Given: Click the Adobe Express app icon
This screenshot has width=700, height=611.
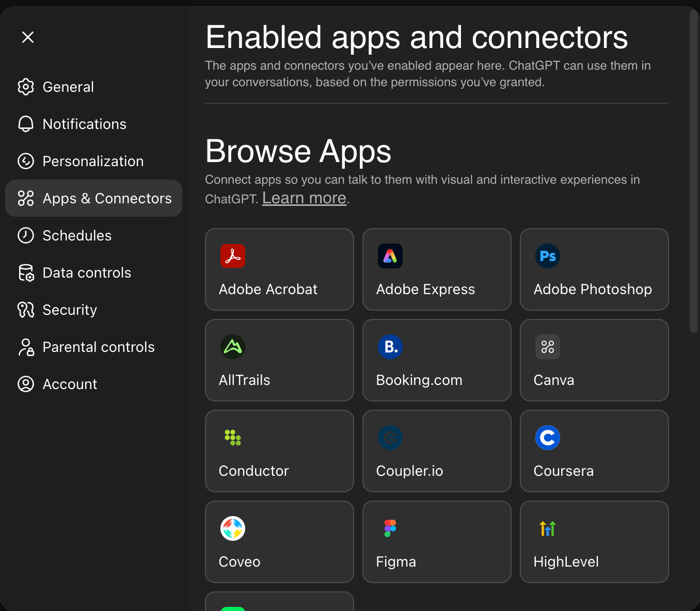Looking at the screenshot, I should pyautogui.click(x=390, y=256).
